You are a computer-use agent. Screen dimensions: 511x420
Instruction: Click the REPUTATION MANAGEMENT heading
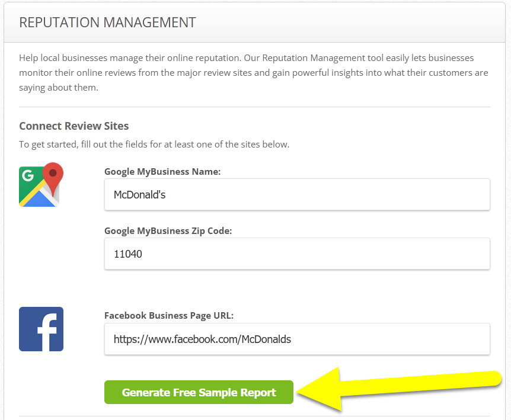click(x=107, y=23)
